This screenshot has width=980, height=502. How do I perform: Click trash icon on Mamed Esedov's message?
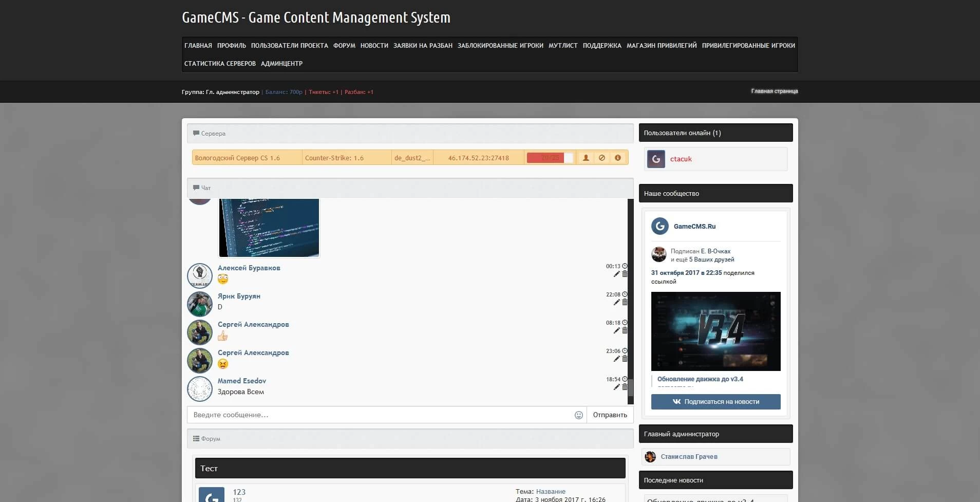pos(625,387)
